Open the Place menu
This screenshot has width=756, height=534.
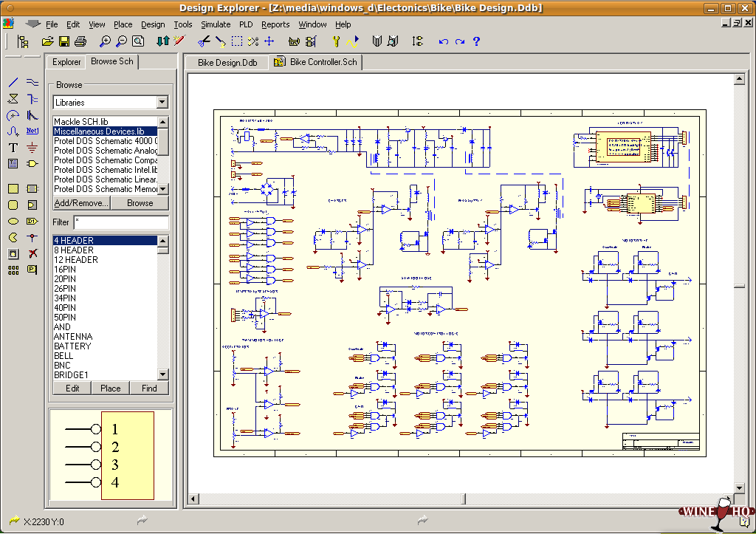click(123, 24)
